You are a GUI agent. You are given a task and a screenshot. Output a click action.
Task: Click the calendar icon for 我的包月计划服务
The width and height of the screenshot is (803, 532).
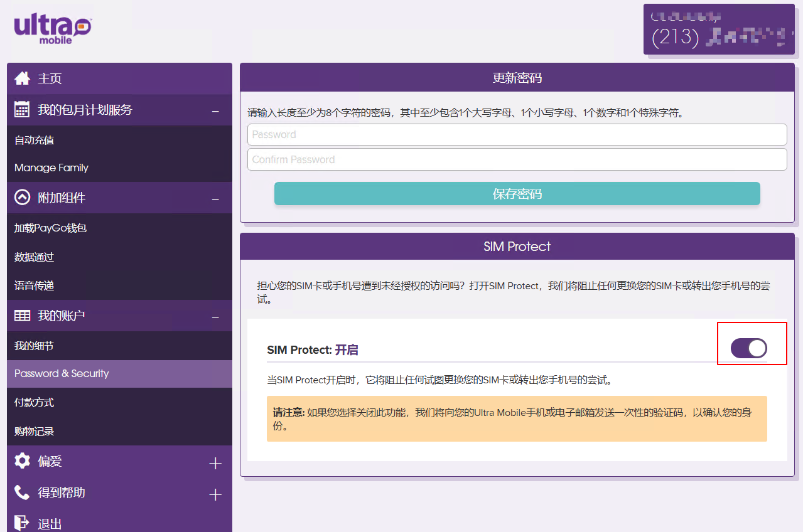[22, 110]
